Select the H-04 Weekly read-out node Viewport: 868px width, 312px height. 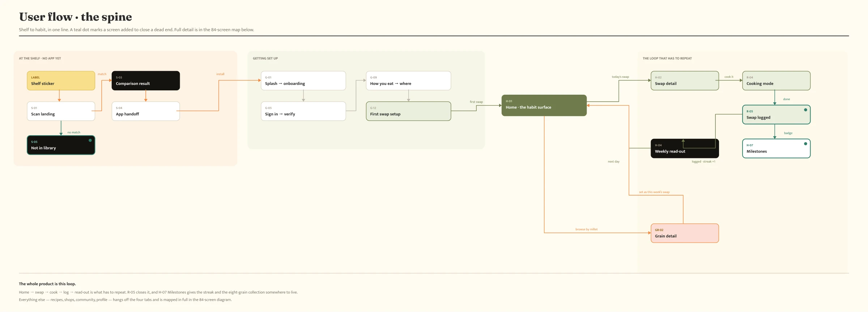(x=685, y=148)
